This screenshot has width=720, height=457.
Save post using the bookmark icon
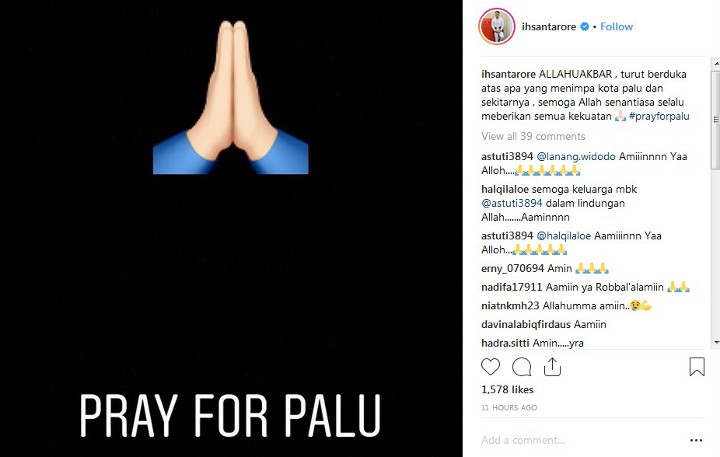(697, 367)
